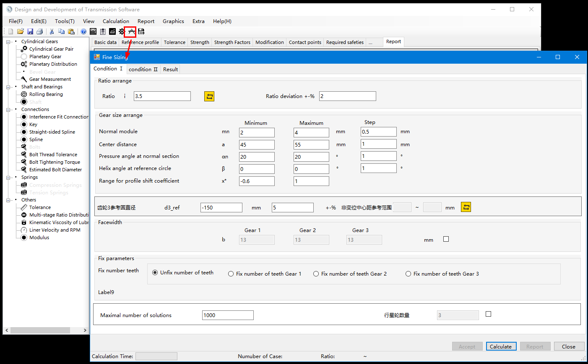Open the Tools(T) menu
588x364 pixels.
coord(65,21)
